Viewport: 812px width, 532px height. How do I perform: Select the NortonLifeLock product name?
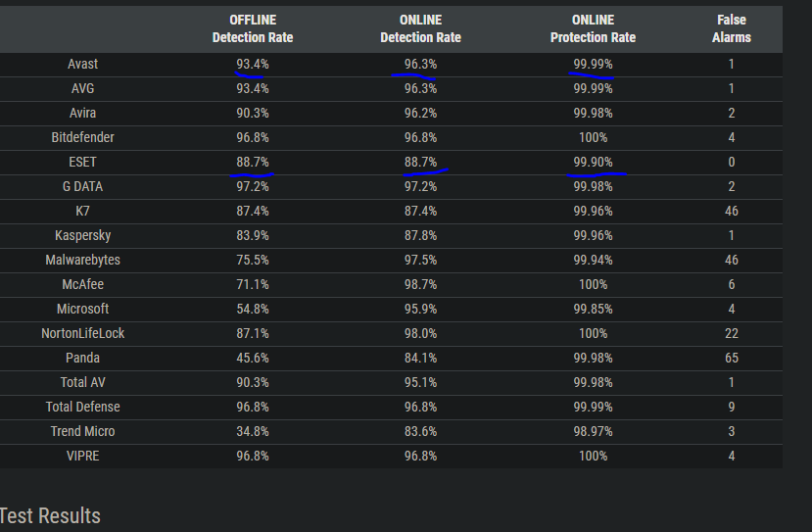pos(82,333)
